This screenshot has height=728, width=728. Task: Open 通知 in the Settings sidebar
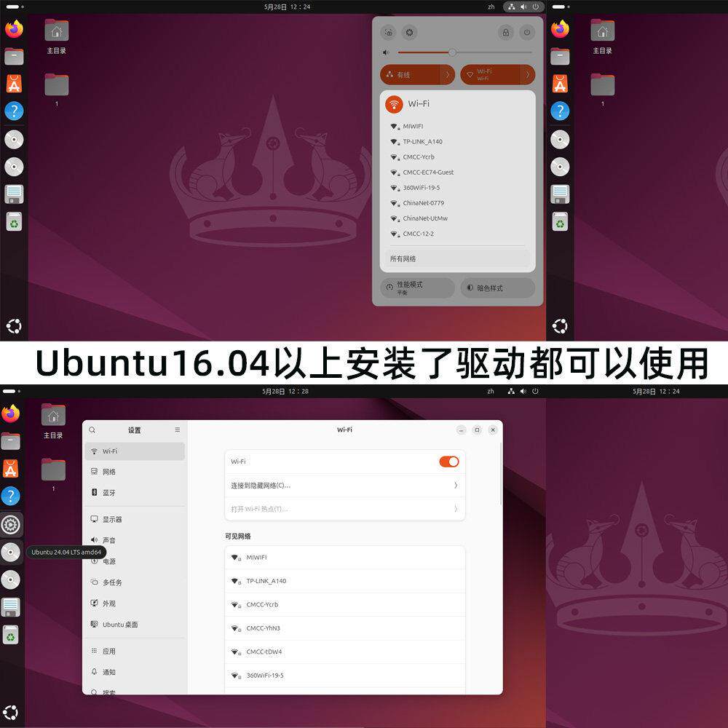tap(135, 672)
